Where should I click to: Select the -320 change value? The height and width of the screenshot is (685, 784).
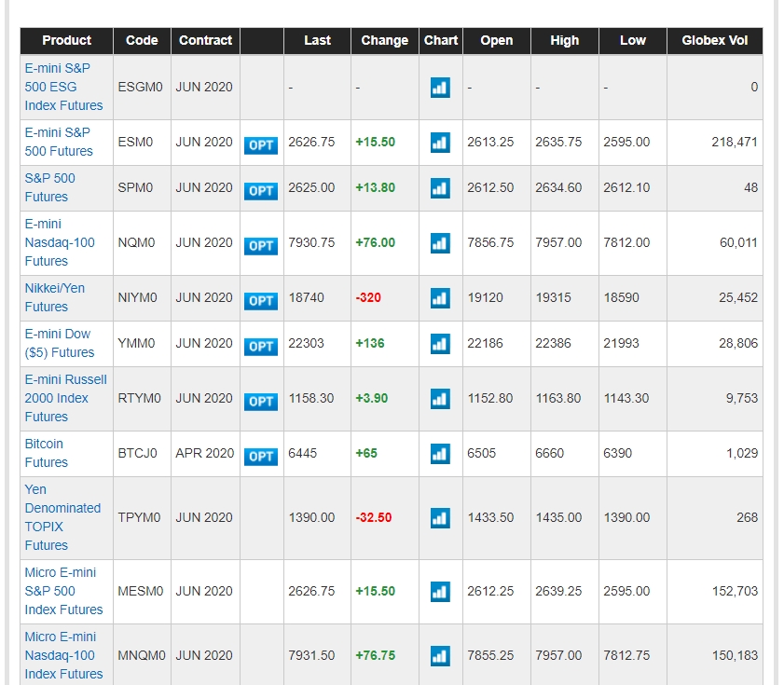[x=368, y=297]
